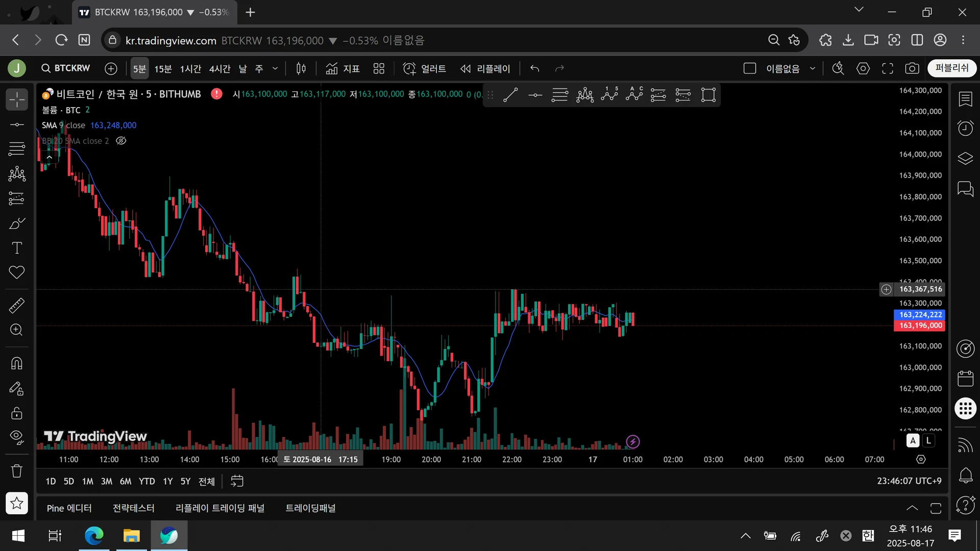The image size is (980, 551).
Task: Open the 이름없음 layout dropdown chevron
Action: coord(813,68)
